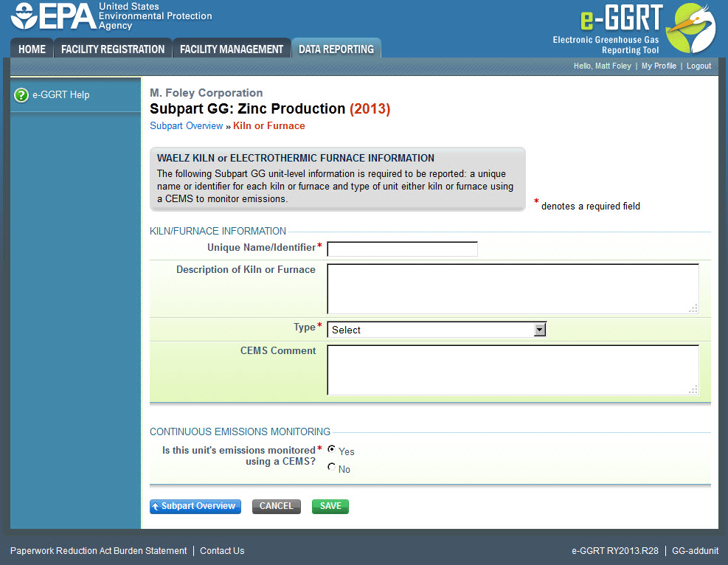
Task: Click into Unique Name/Identifier field
Action: (402, 249)
